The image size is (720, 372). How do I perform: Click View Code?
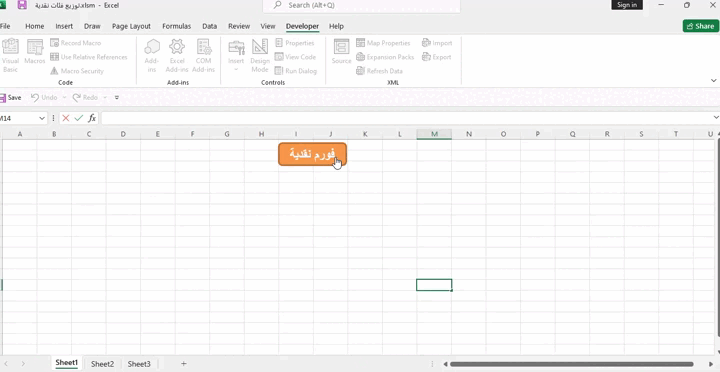[x=295, y=57]
